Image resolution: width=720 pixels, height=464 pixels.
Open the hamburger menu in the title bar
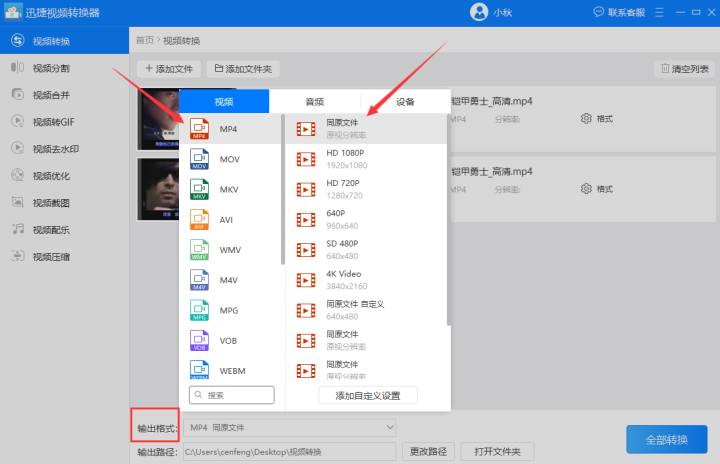point(659,12)
